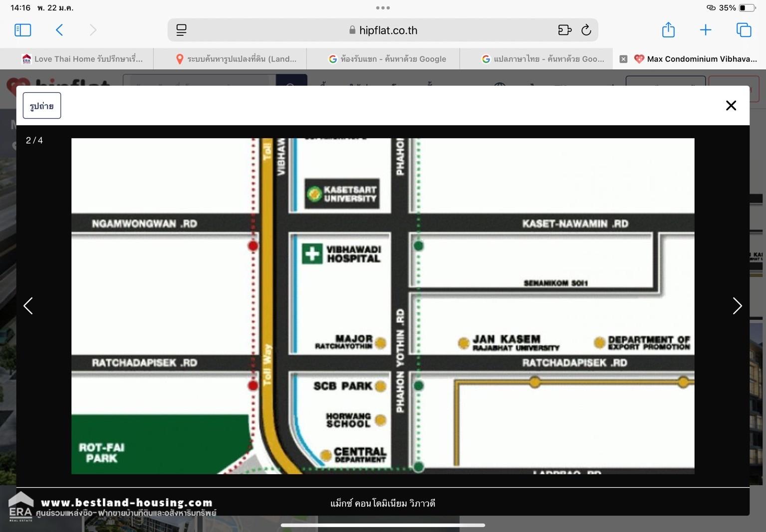Toggle the Safari sidebar panel
The height and width of the screenshot is (532, 766).
[23, 30]
